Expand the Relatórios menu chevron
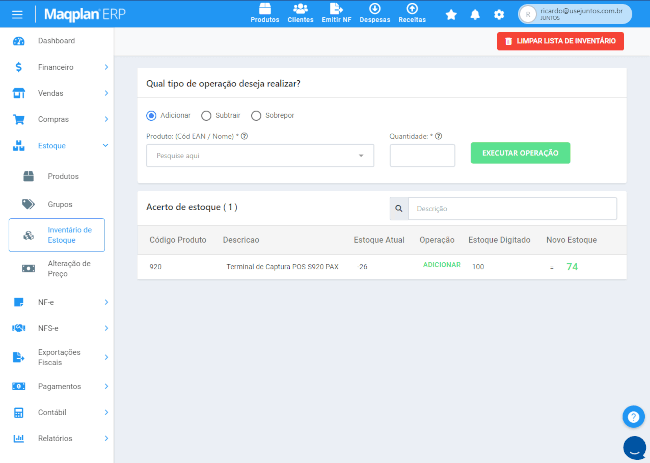This screenshot has width=650, height=463. pos(106,438)
